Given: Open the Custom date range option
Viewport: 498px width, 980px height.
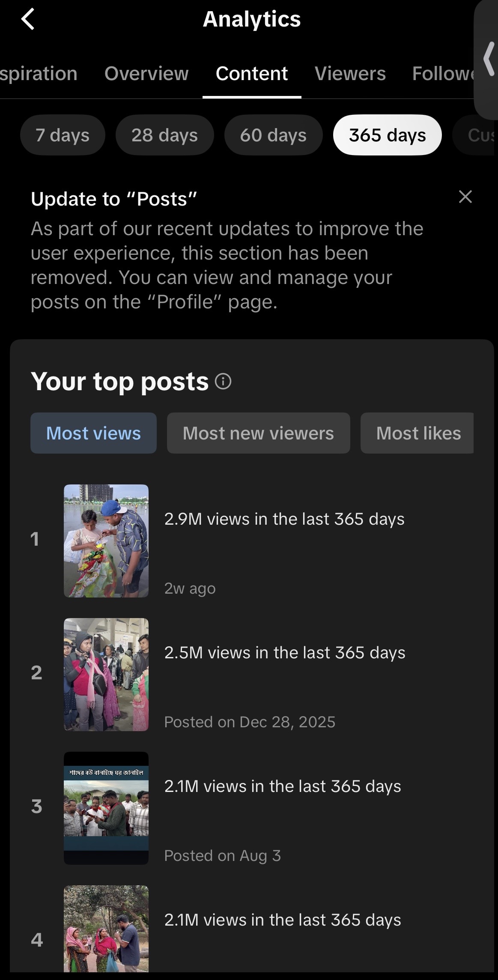Looking at the screenshot, I should tap(475, 135).
